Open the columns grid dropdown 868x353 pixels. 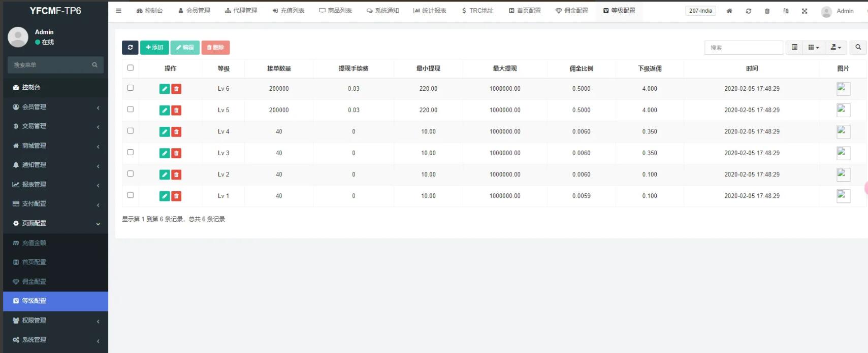click(814, 47)
